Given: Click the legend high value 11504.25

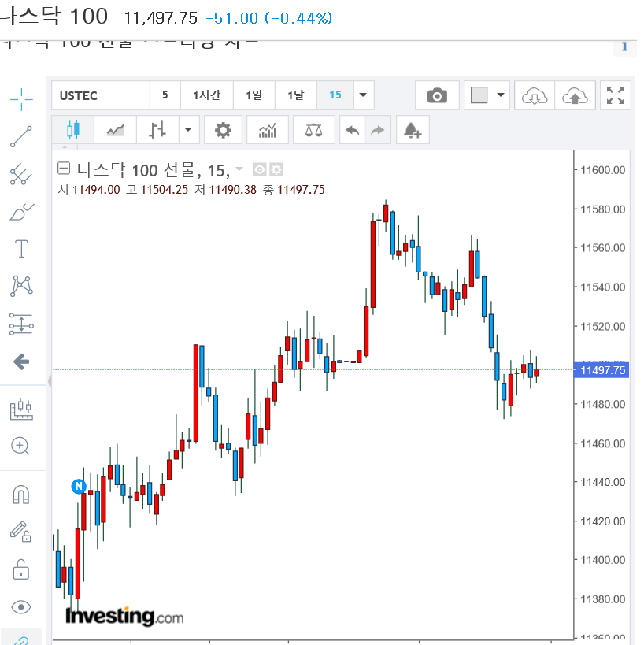Looking at the screenshot, I should click(164, 190).
